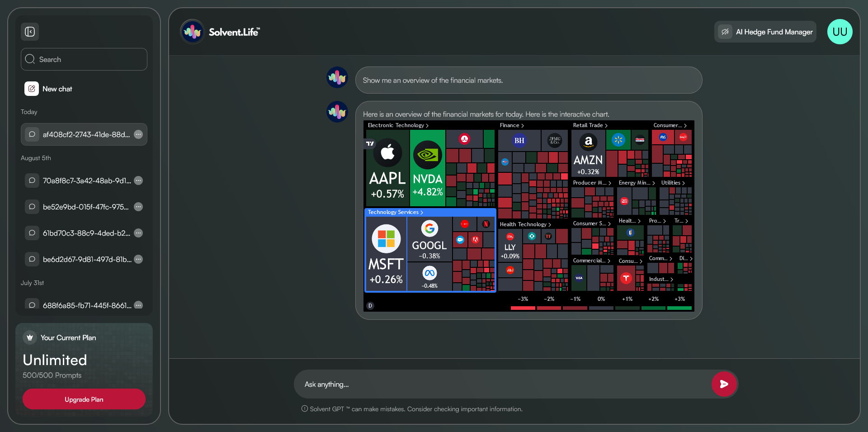The height and width of the screenshot is (432, 868).
Task: Click the GOOGL Google tile
Action: [429, 239]
